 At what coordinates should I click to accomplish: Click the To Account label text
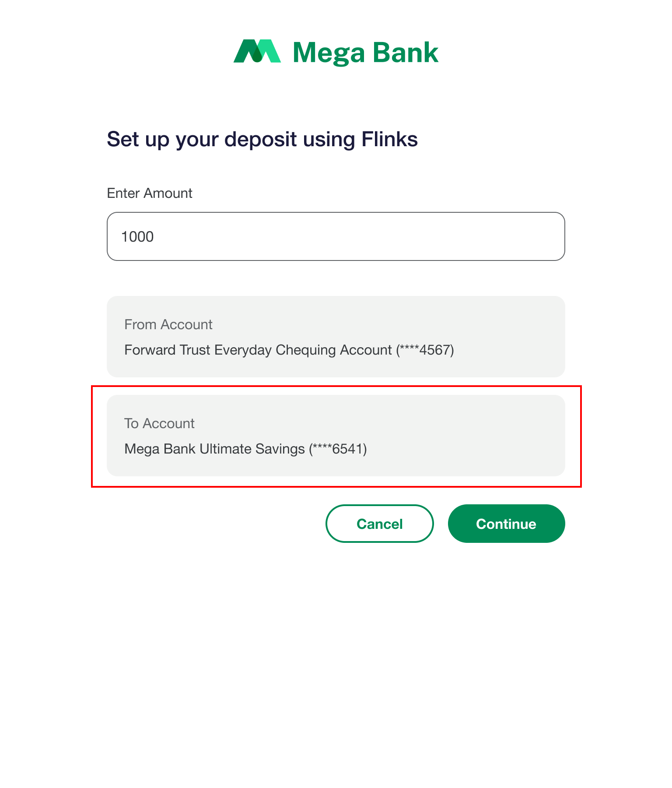pos(159,423)
